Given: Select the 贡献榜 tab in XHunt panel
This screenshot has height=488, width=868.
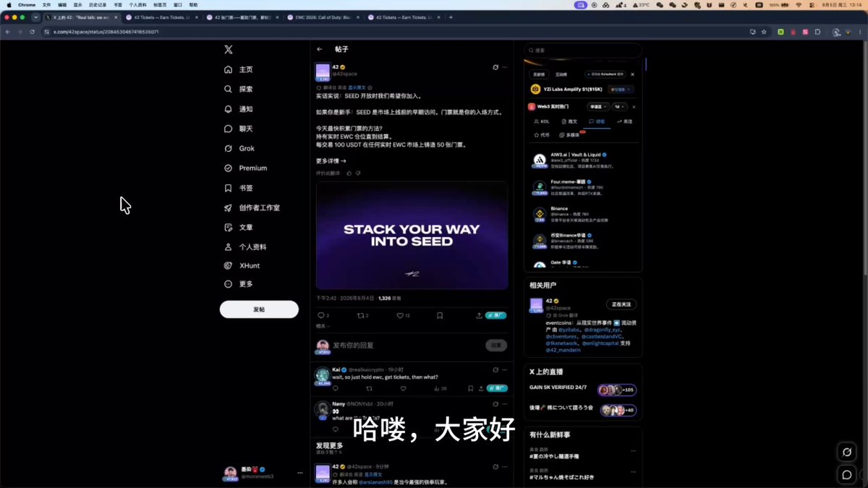Looking at the screenshot, I should pos(539,74).
